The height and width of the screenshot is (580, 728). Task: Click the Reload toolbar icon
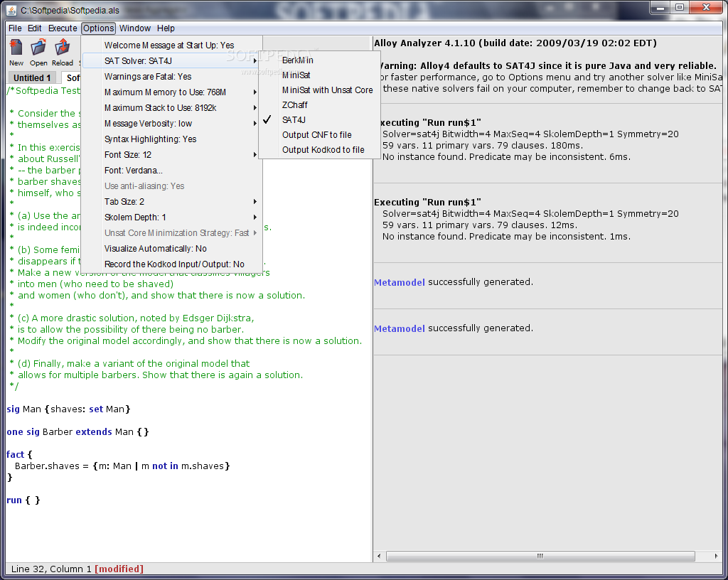pyautogui.click(x=63, y=53)
